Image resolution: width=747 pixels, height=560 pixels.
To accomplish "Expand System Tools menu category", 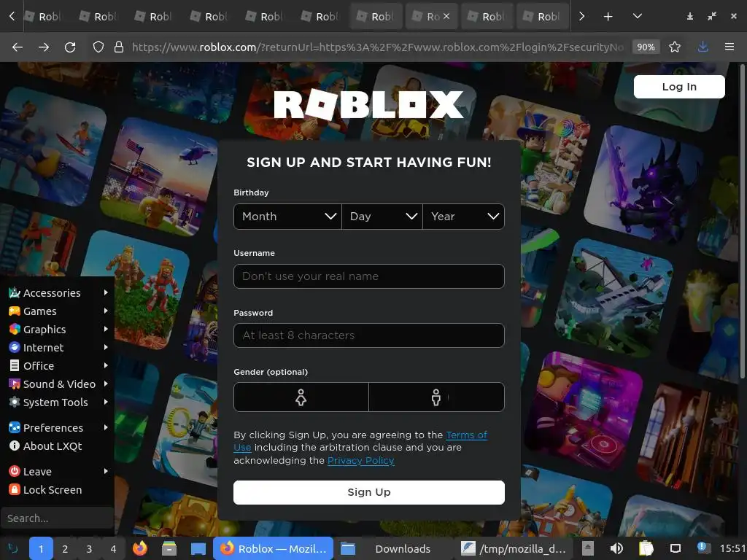I will coord(57,402).
